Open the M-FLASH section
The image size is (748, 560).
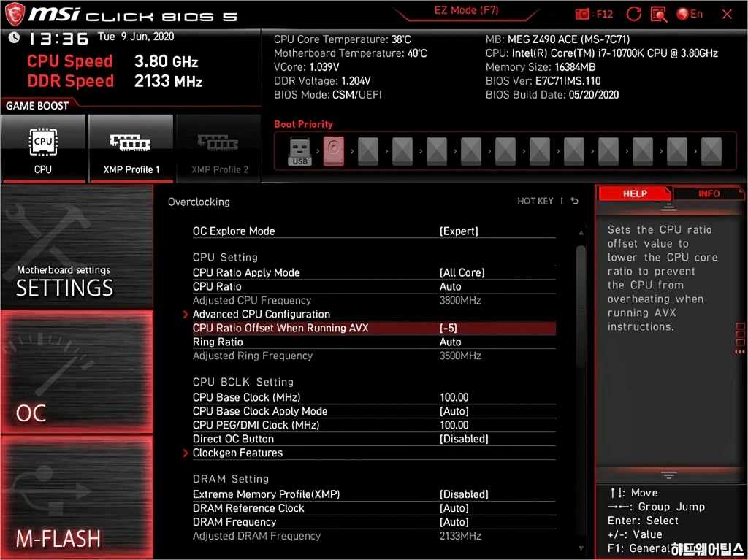pos(77,497)
